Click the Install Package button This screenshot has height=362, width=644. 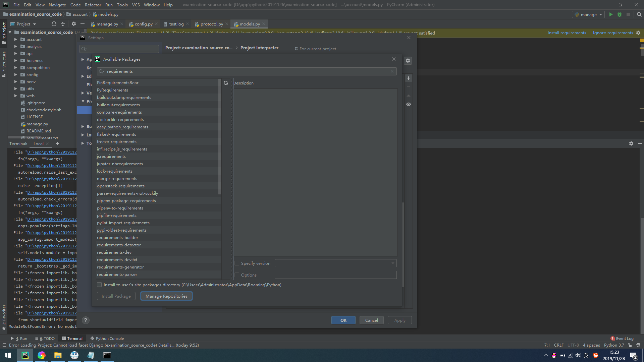click(x=116, y=296)
